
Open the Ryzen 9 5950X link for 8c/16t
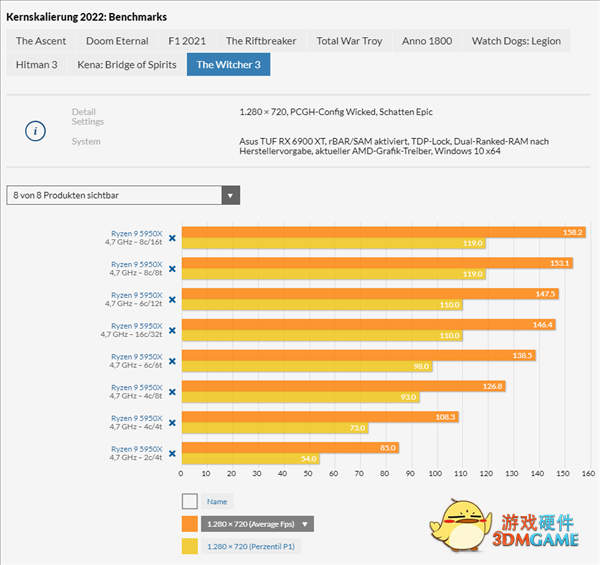coord(137,233)
